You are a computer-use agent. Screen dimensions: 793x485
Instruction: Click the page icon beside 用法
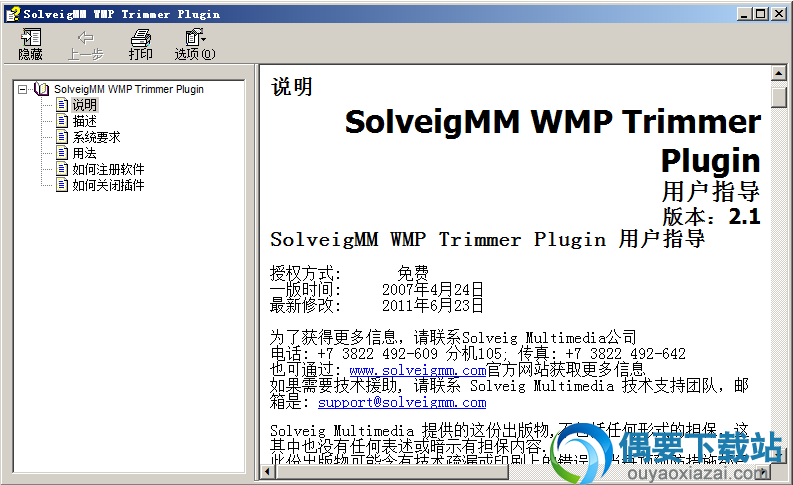[62, 153]
